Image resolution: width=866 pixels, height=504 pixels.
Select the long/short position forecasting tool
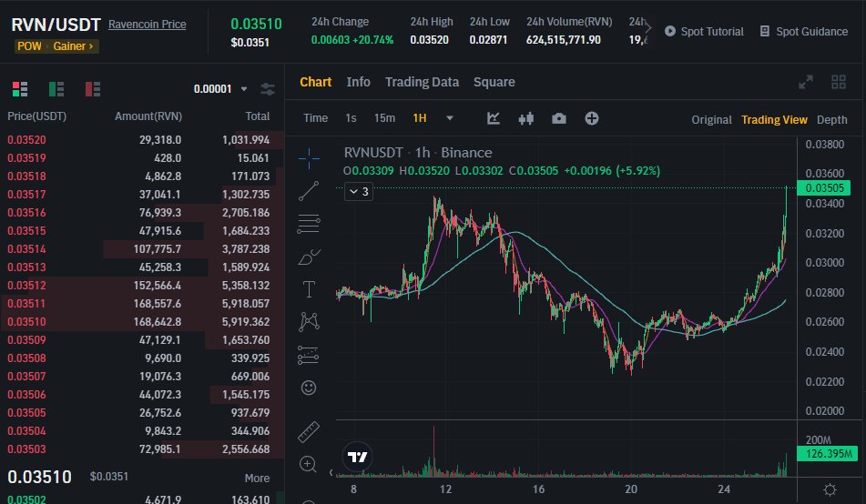[308, 355]
